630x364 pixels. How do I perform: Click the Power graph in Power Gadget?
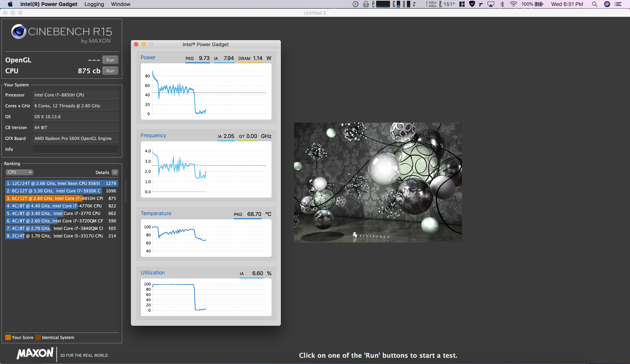pyautogui.click(x=206, y=91)
